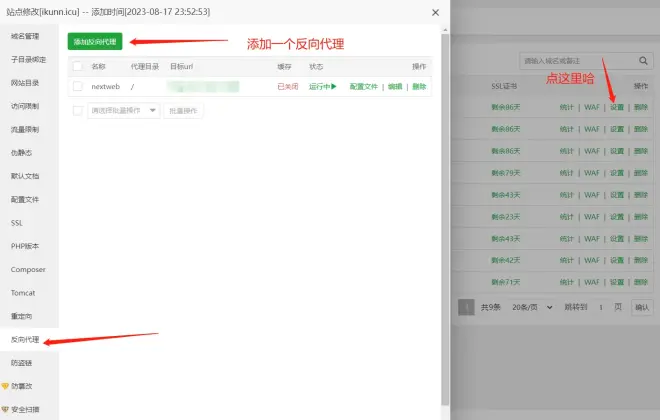The image size is (660, 420).
Task: Open the Composer tab
Action: [x=28, y=269]
